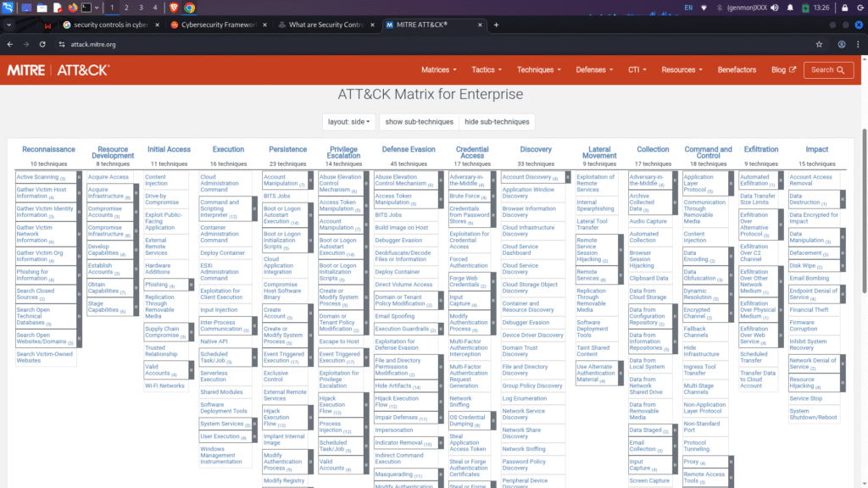Open the Brave browser icon in the panel
Viewport: 868px width, 488px height.
coord(172,8)
